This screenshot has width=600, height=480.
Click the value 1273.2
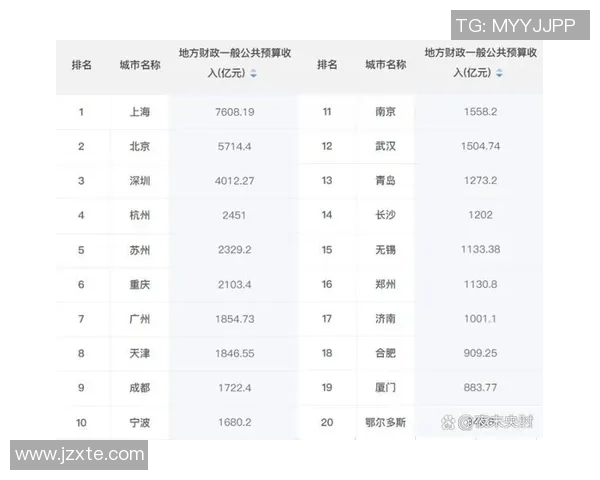point(481,181)
